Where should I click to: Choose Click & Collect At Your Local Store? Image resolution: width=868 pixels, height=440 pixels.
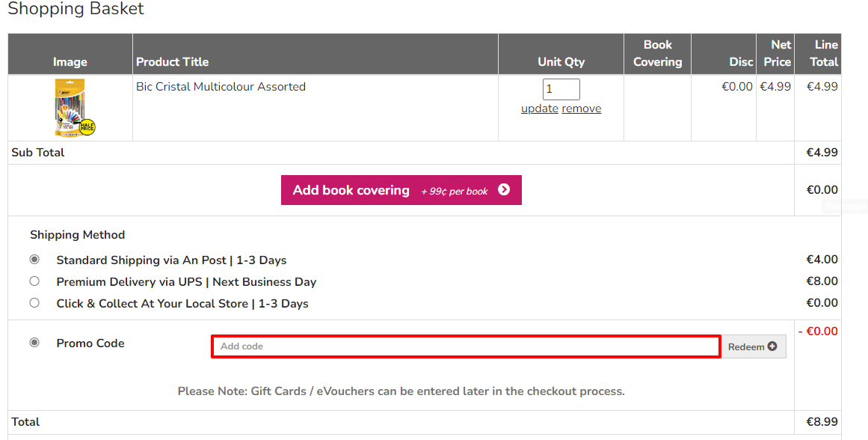tap(34, 303)
